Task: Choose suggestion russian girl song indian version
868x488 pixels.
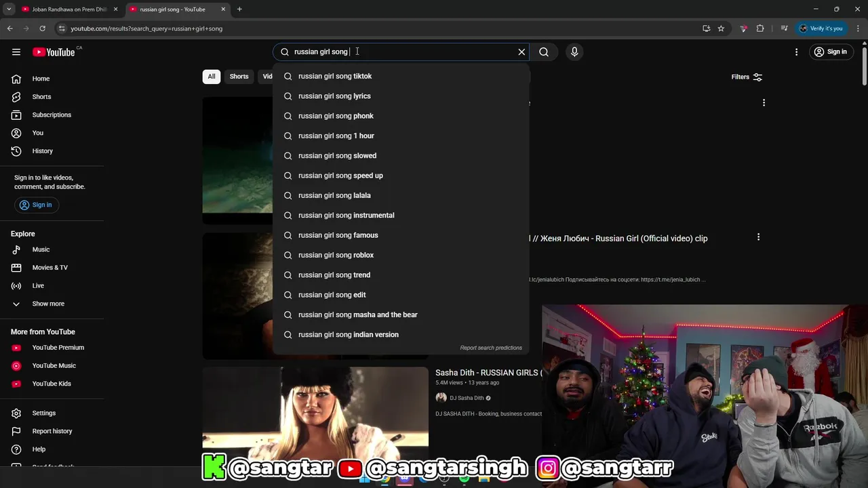Action: tap(401, 335)
